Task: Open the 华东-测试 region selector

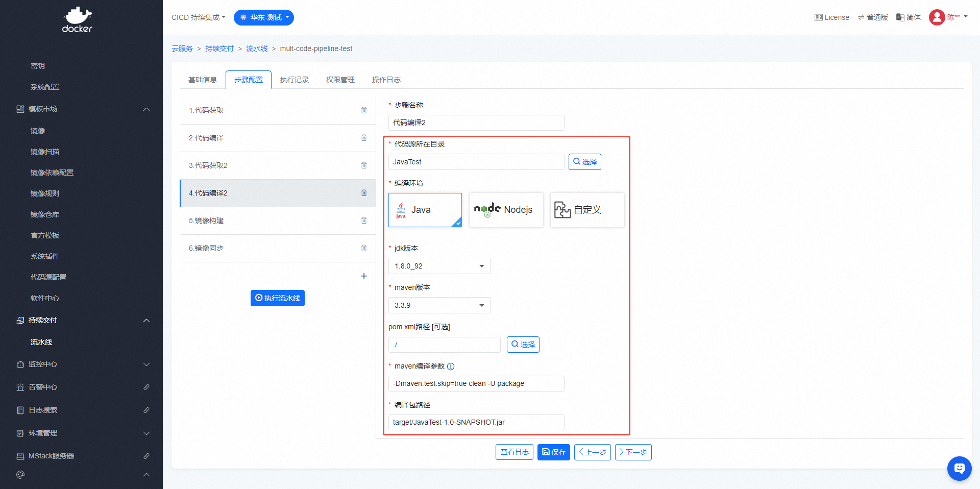Action: (x=263, y=17)
